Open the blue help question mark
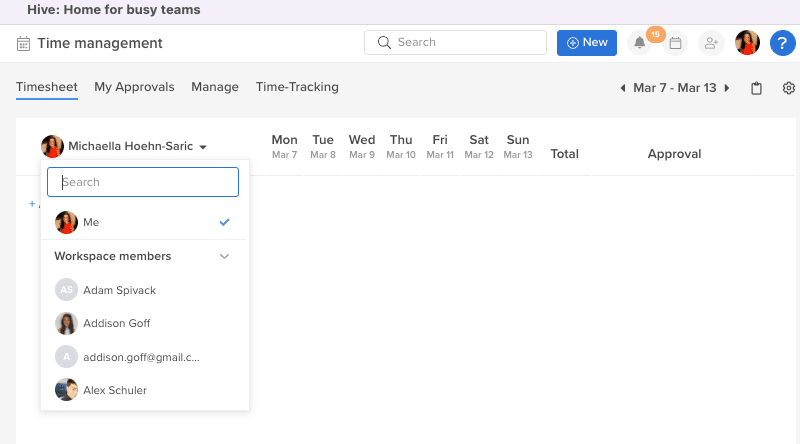800x444 pixels. click(782, 43)
